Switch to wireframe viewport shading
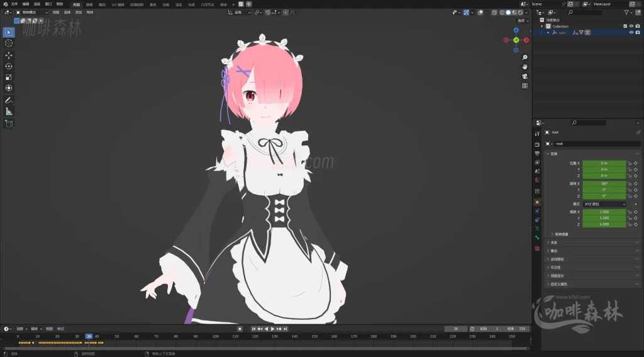 [x=502, y=13]
